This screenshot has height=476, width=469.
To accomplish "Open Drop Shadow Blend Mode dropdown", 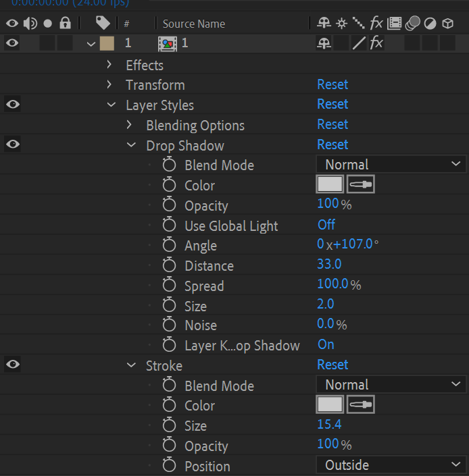I will 391,164.
